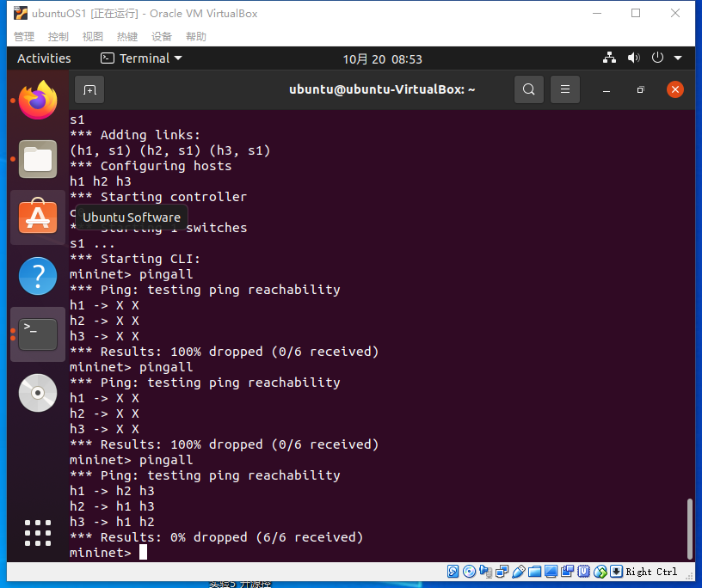Click VirtualBox optical drive indicator

click(469, 572)
